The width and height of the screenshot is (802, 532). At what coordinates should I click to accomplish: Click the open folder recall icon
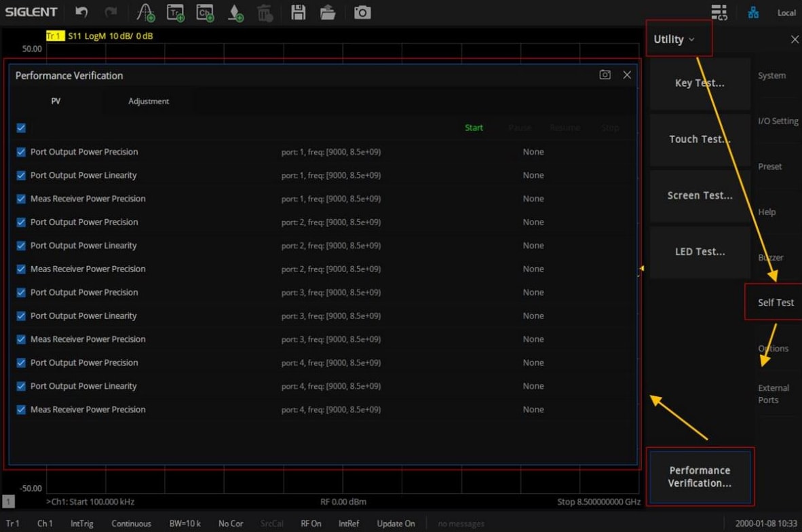[328, 12]
